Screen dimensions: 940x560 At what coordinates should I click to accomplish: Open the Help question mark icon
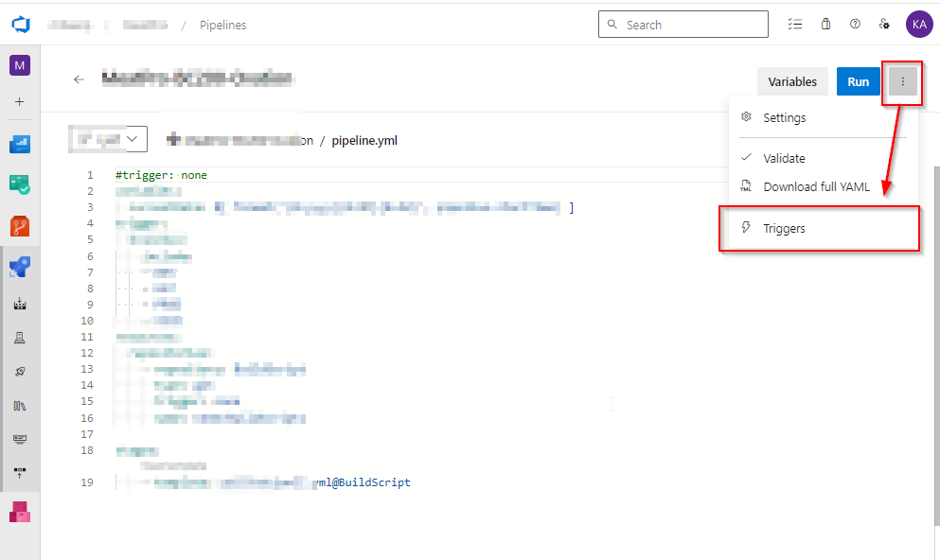(855, 25)
